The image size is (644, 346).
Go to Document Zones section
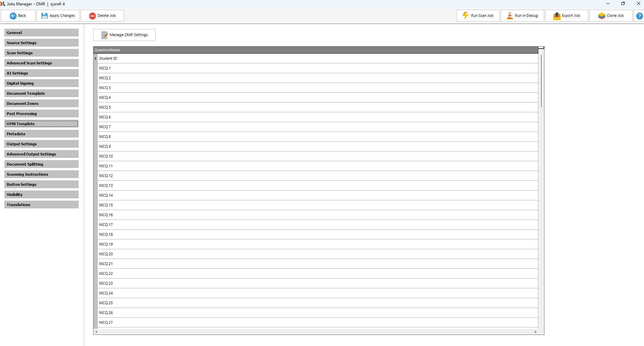42,104
